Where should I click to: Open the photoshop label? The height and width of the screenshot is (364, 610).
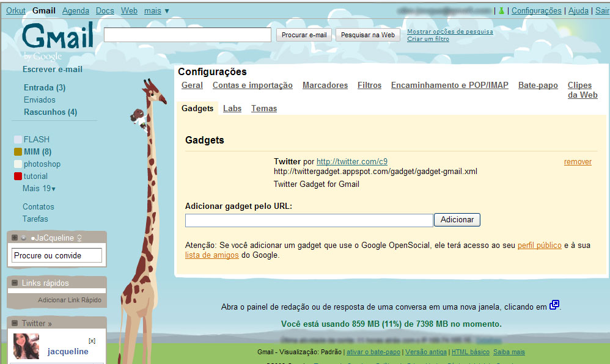(42, 164)
